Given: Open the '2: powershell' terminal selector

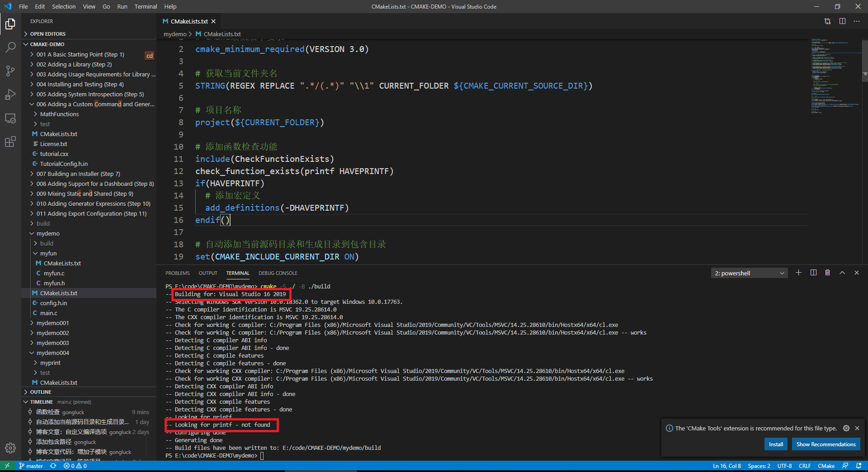Looking at the screenshot, I should (748, 273).
